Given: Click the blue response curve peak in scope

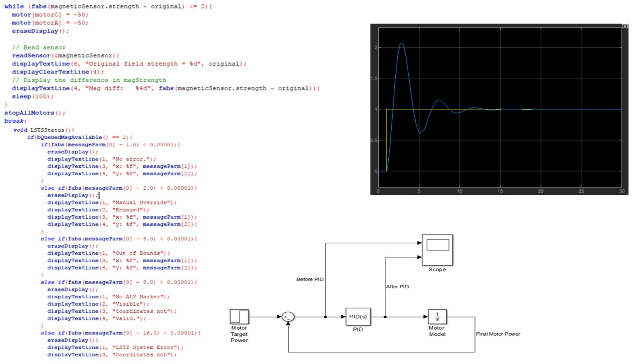Looking at the screenshot, I should [401, 44].
